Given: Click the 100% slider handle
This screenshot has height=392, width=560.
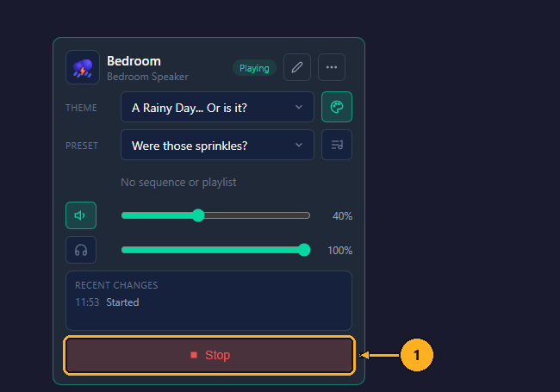Looking at the screenshot, I should (304, 250).
